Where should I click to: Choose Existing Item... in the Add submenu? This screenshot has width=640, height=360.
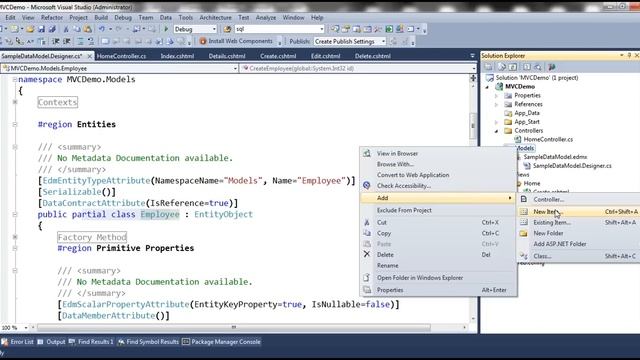[579, 222]
